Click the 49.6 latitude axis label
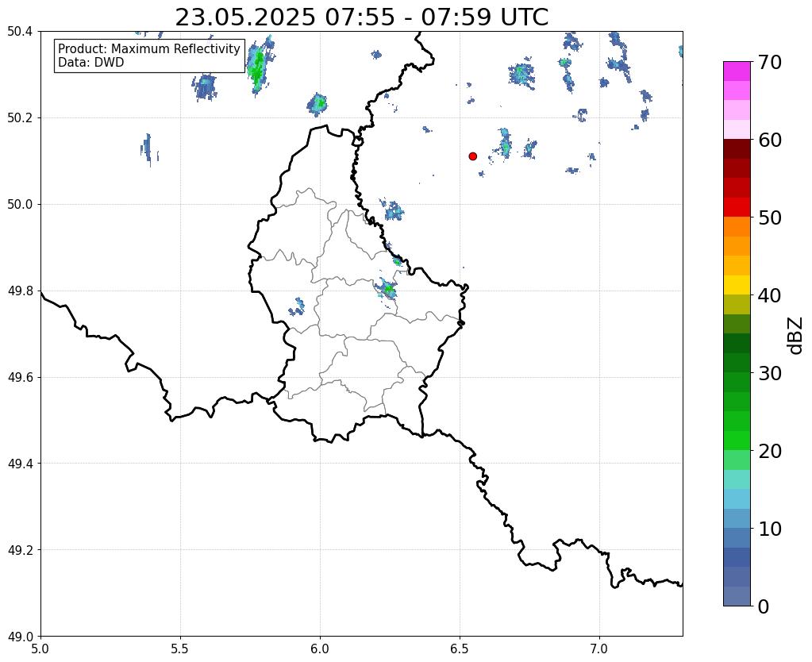Screen dimensions: 812x662 click(x=20, y=378)
